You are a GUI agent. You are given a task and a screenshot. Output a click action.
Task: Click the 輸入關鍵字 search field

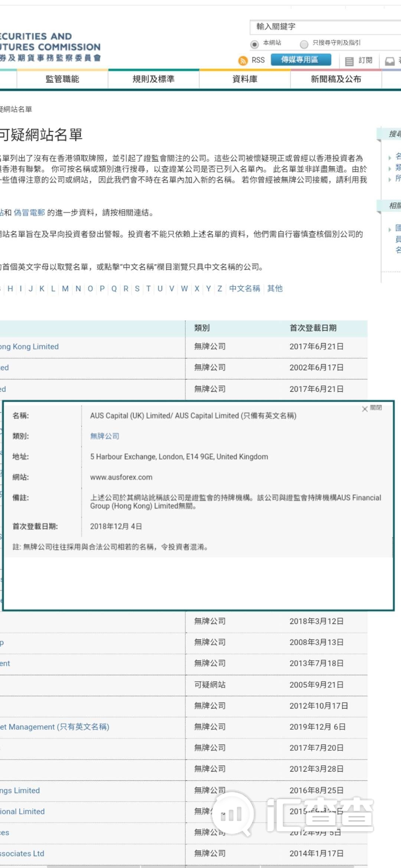[325, 27]
